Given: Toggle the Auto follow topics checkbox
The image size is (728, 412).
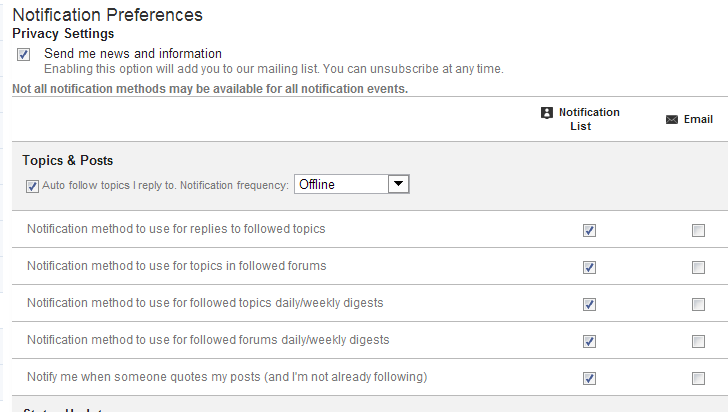Looking at the screenshot, I should click(x=33, y=185).
